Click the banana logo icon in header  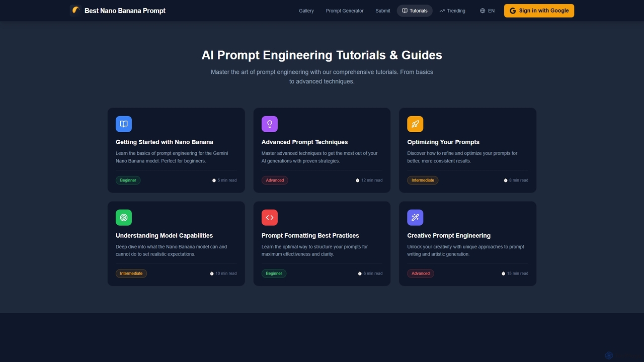tap(75, 11)
